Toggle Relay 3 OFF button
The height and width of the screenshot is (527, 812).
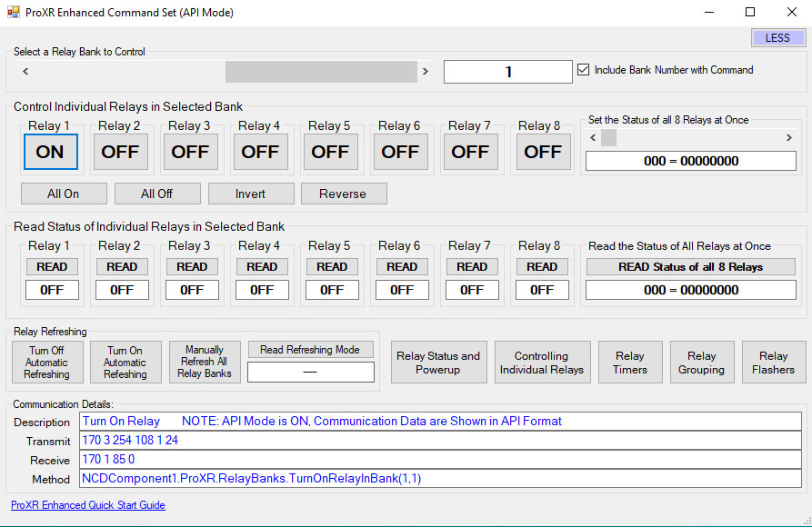(191, 152)
